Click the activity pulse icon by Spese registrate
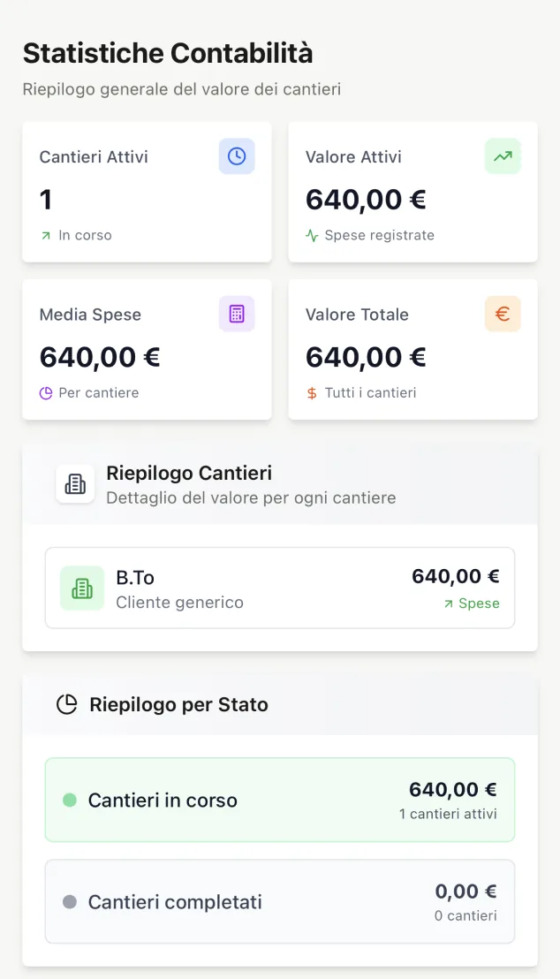Viewport: 560px width, 979px height. (312, 235)
